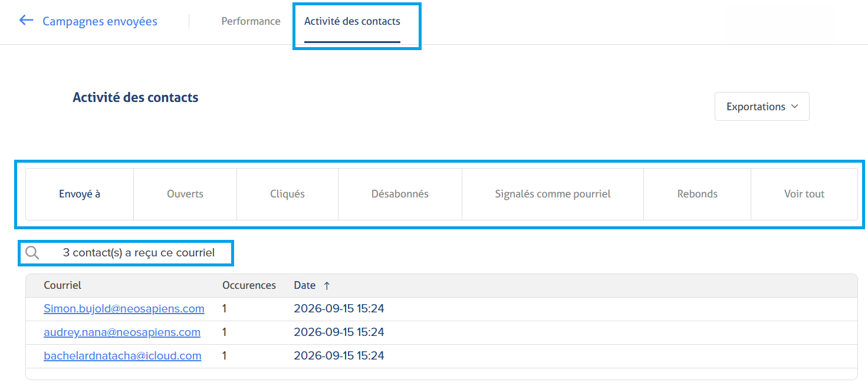Click the Date column header
The image size is (868, 389).
pyautogui.click(x=305, y=285)
